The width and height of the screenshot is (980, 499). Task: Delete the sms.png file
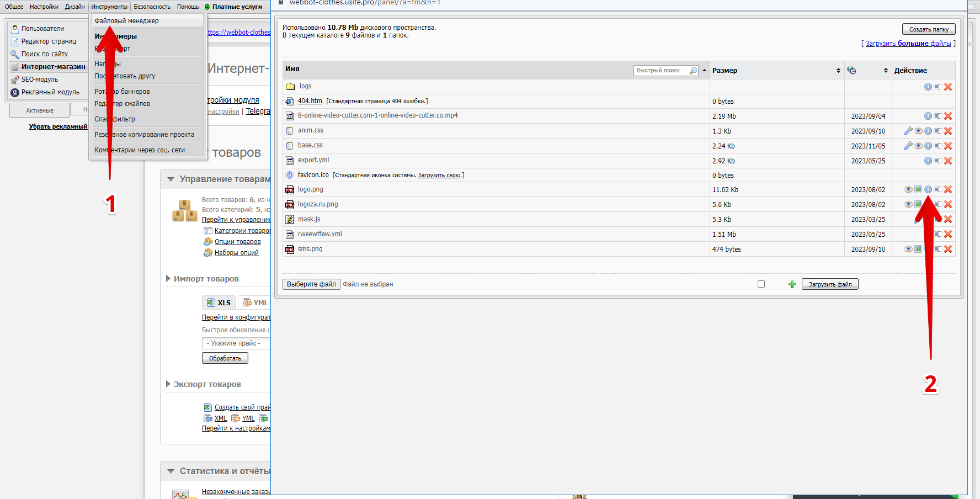(948, 249)
